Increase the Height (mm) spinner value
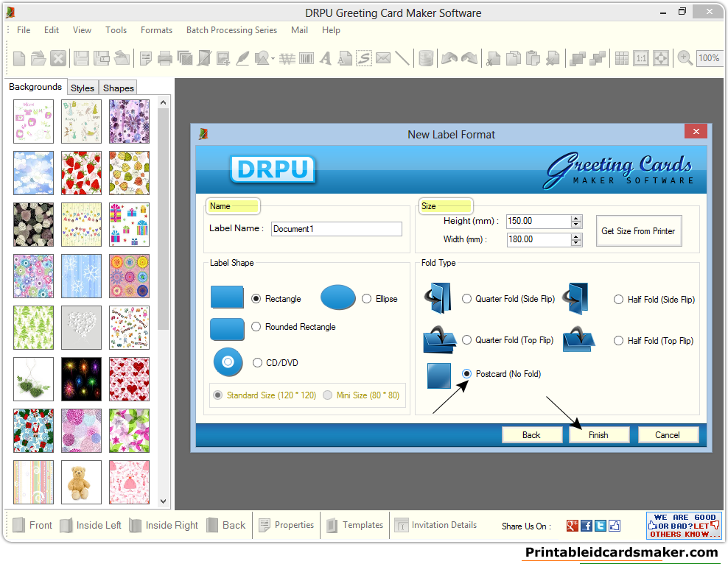The width and height of the screenshot is (728, 564). [576, 218]
